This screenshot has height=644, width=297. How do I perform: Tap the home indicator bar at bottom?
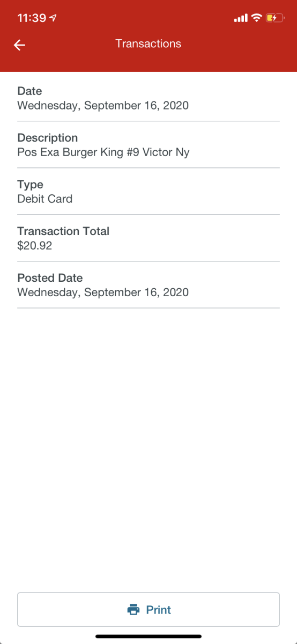click(x=148, y=636)
